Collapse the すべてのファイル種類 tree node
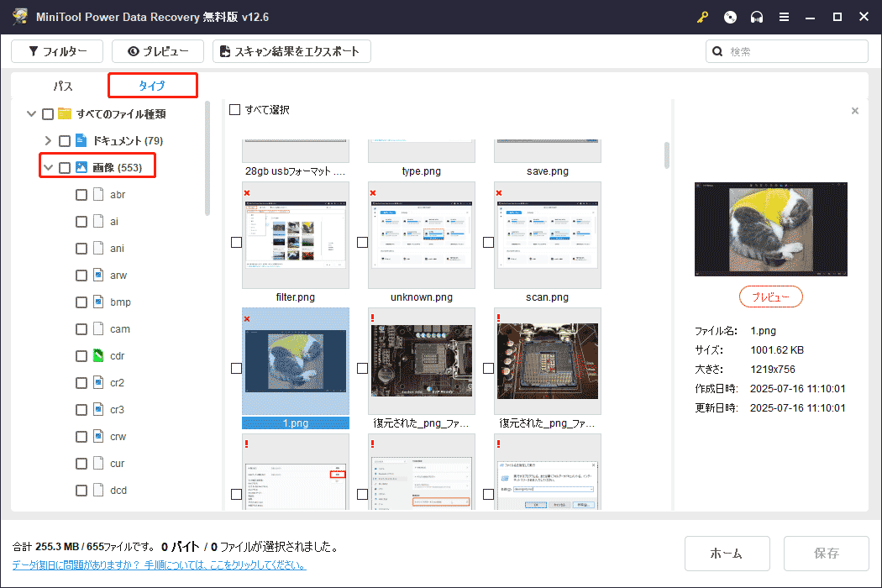This screenshot has height=588, width=882. (x=32, y=113)
